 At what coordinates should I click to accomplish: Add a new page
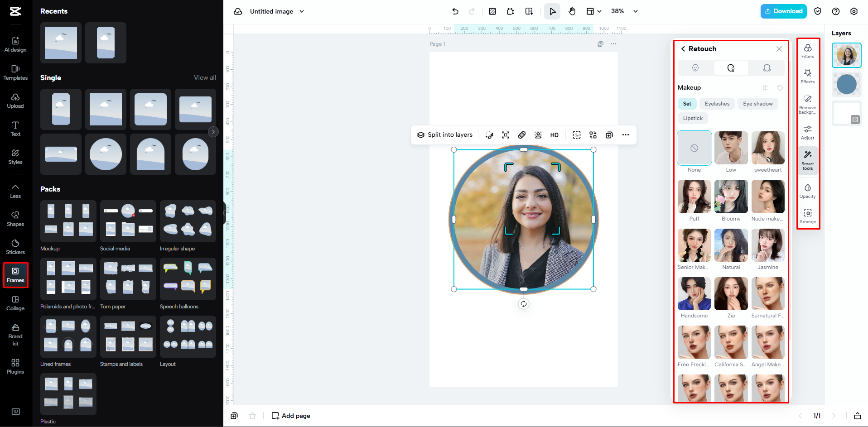click(290, 415)
